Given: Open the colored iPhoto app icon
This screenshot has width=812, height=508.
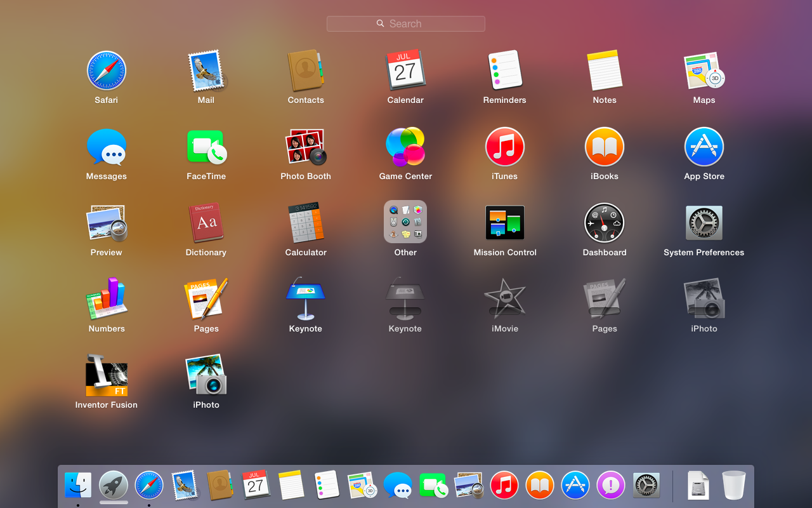Looking at the screenshot, I should tap(206, 375).
